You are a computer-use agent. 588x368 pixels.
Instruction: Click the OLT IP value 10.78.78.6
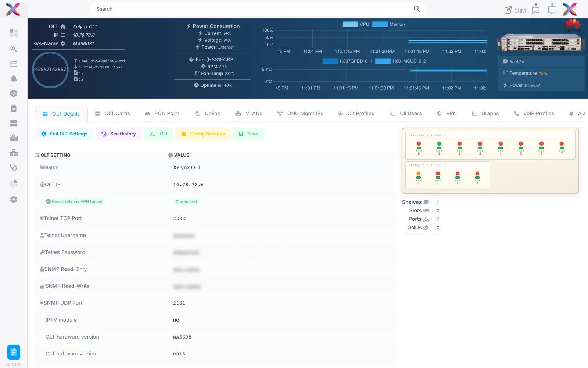tap(189, 185)
